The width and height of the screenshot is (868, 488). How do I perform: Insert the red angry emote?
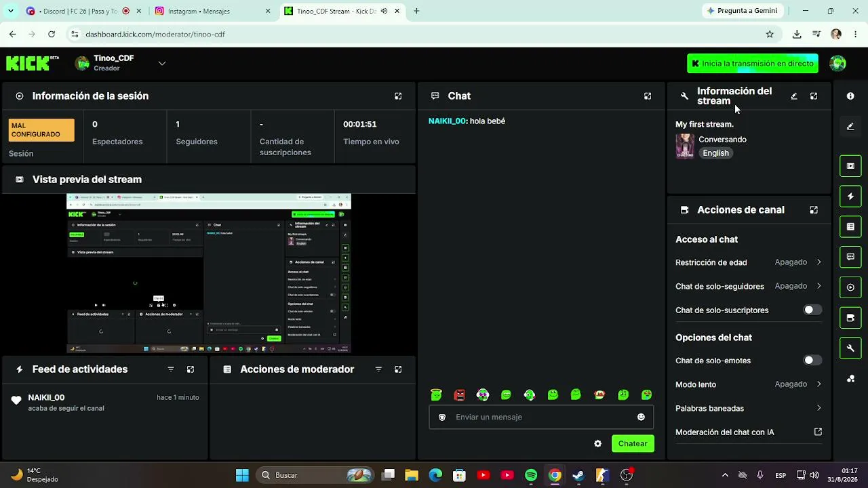[459, 394]
